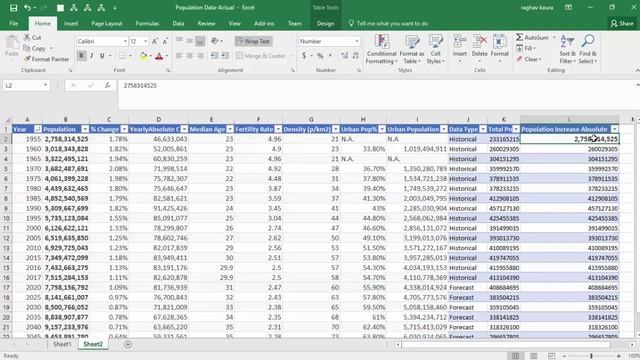Open Population Increase Absolute filter dropdown
This screenshot has width=640, height=360.
(615, 129)
